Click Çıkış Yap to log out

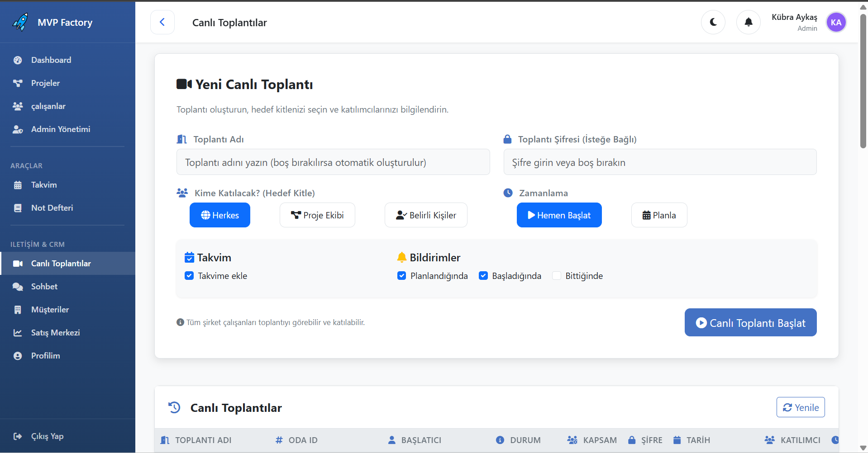(47, 436)
